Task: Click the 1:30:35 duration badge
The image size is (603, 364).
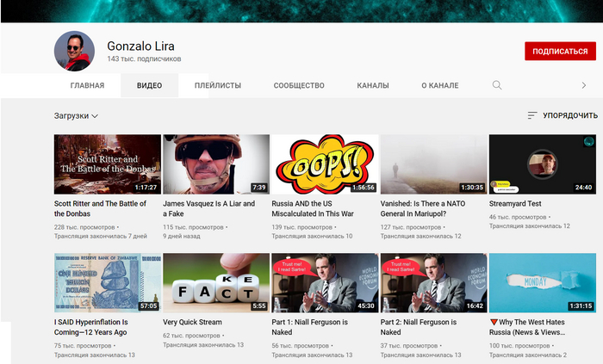Action: 472,188
